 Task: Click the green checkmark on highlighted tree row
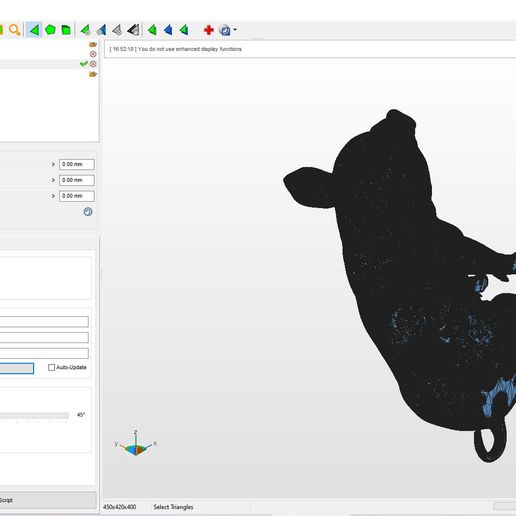(84, 63)
